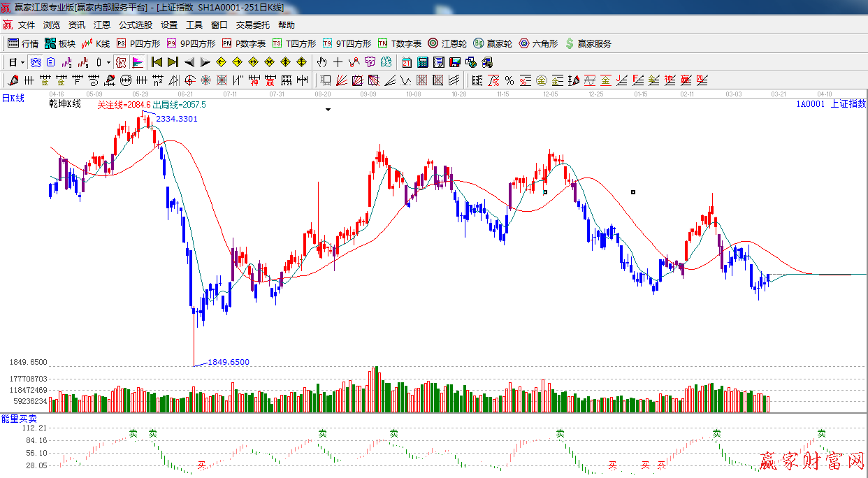Click the 赢家服务 toolbar button
Screen dimensions: 868x478
tap(588, 43)
